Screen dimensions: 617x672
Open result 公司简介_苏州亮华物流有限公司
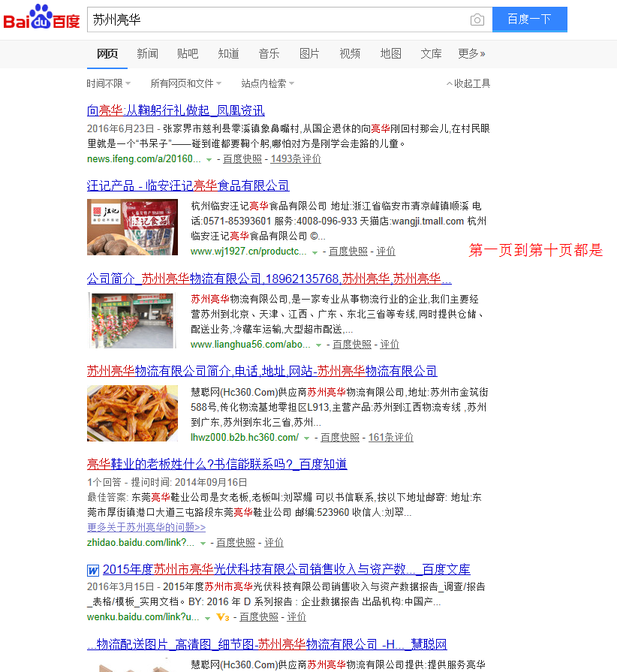click(269, 279)
